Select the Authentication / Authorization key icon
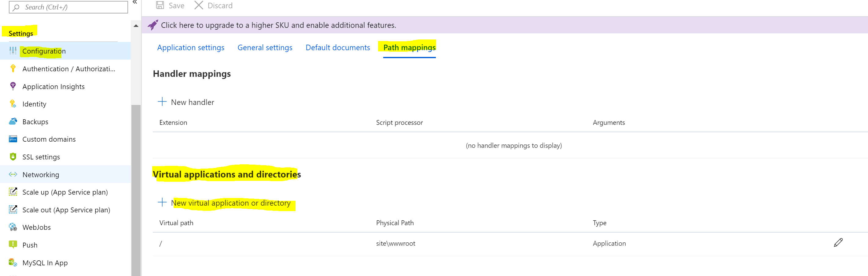Screen dimensions: 868x276 pyautogui.click(x=13, y=69)
